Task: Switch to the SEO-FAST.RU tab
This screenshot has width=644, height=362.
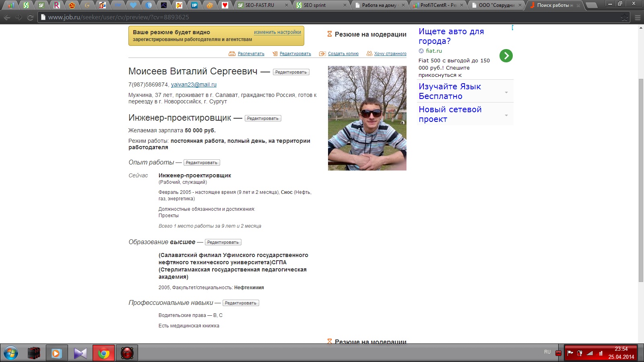Action: click(x=261, y=5)
